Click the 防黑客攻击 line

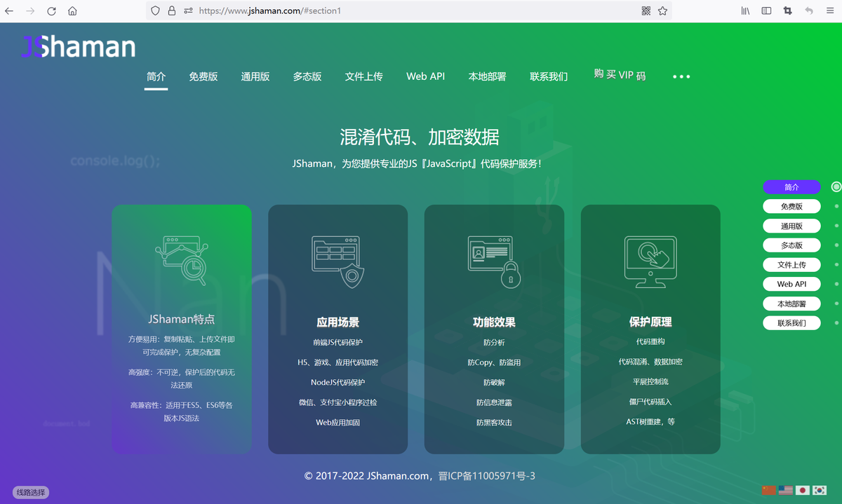(494, 423)
